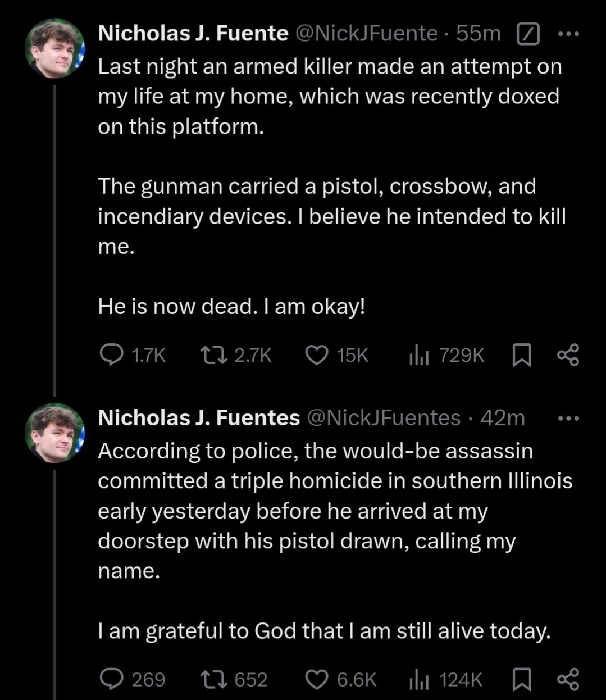Viewport: 606px width, 700px height.
Task: Like the post with 6.6K likes
Action: pos(317,679)
